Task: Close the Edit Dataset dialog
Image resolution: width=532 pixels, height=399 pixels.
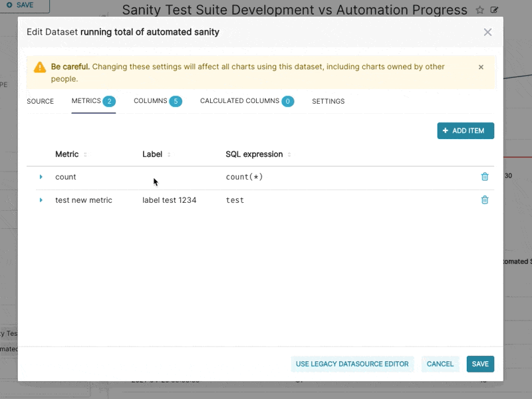Action: tap(487, 32)
